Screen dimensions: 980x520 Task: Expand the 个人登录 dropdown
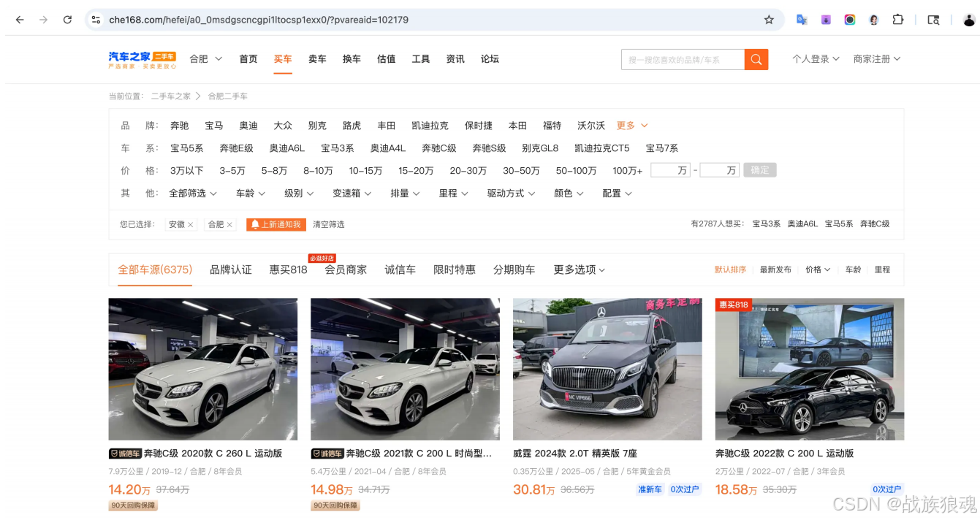click(816, 59)
